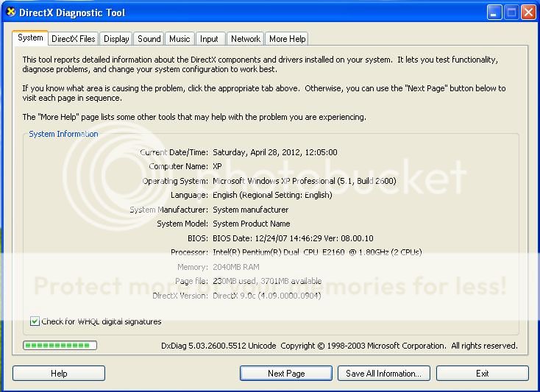Click the DirectX icon in title bar
This screenshot has height=392, width=540.
11,12
